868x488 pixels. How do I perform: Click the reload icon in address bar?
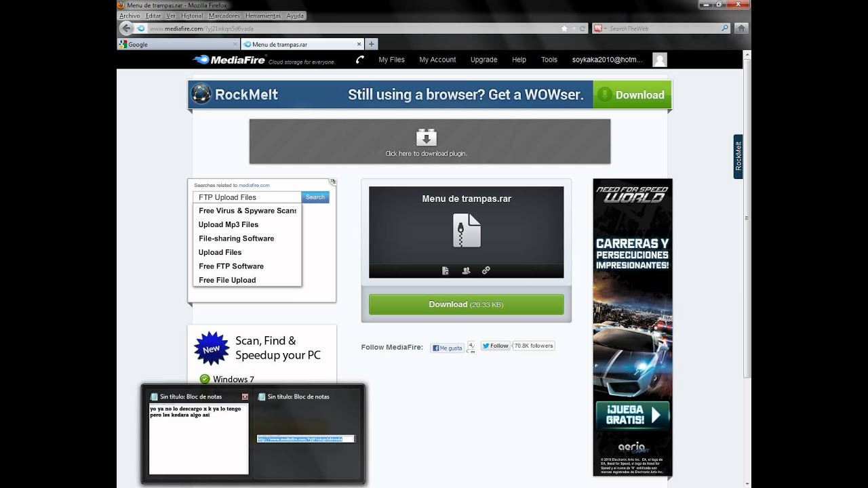click(582, 28)
